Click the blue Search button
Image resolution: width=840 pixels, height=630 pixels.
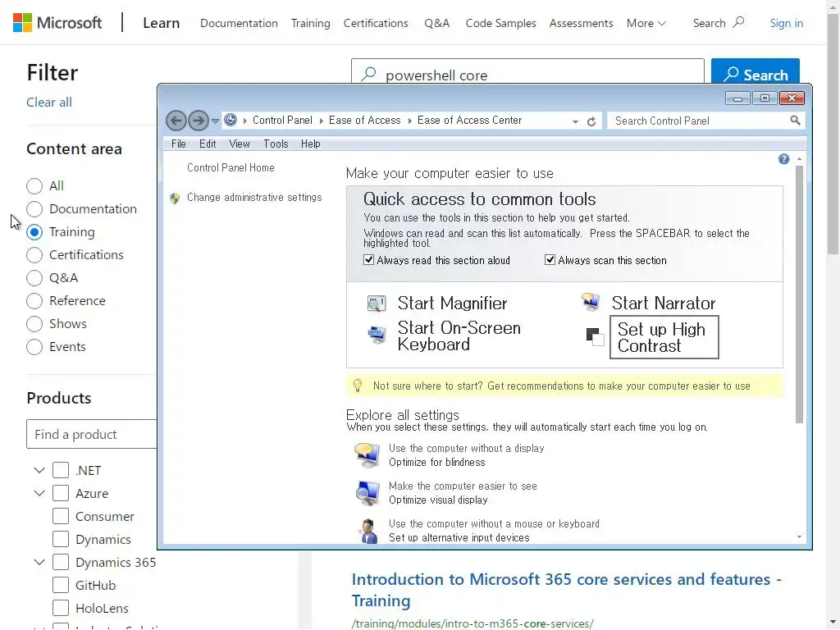(756, 71)
